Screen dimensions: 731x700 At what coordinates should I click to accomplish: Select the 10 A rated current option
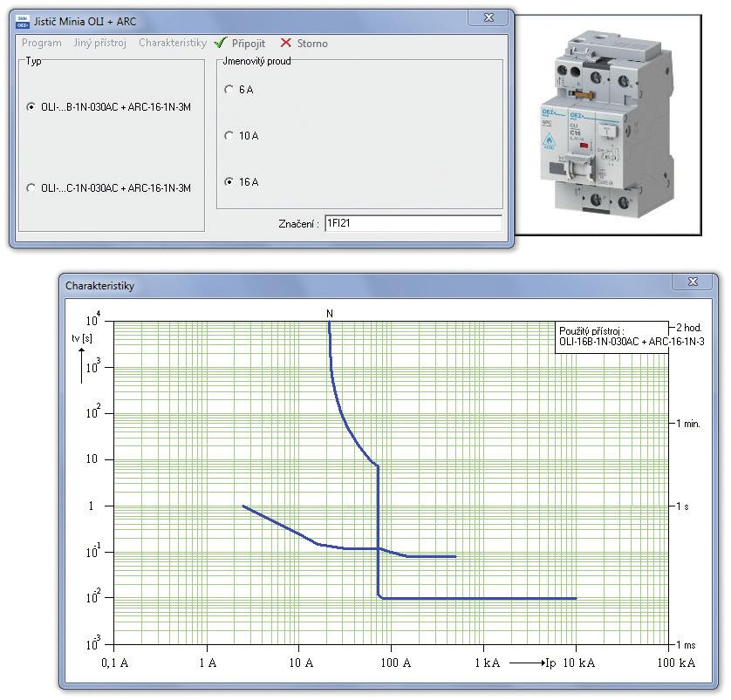[242, 135]
